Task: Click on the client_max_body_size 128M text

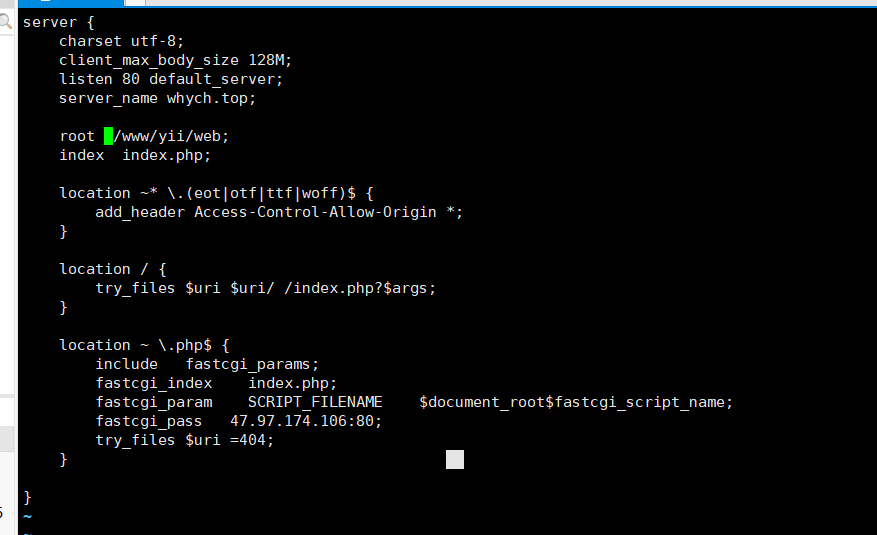Action: [175, 60]
